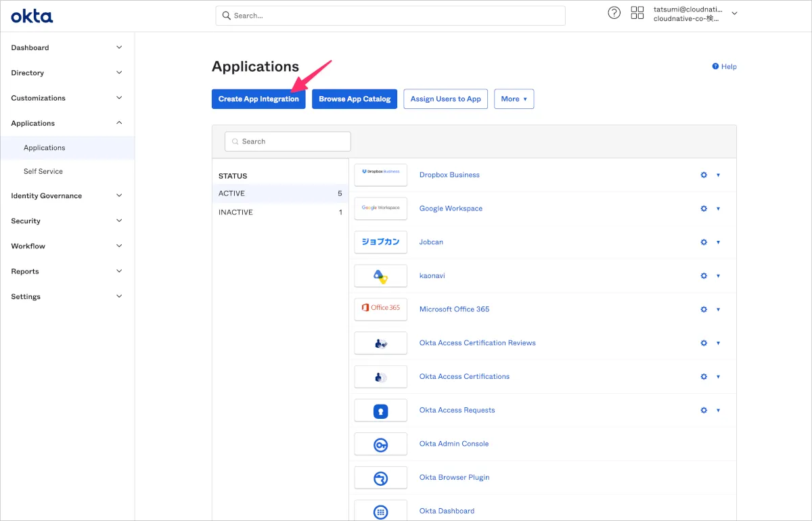Open the More dropdown button

click(x=514, y=99)
